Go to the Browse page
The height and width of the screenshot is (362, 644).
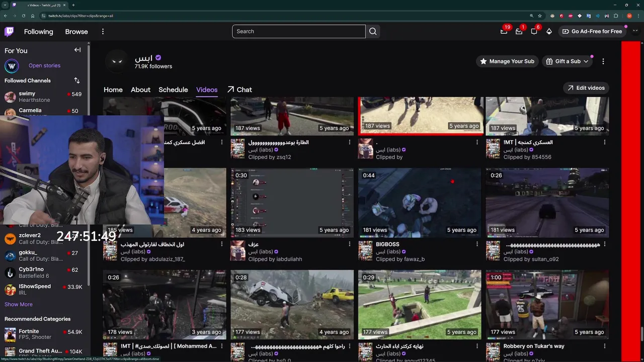(76, 31)
